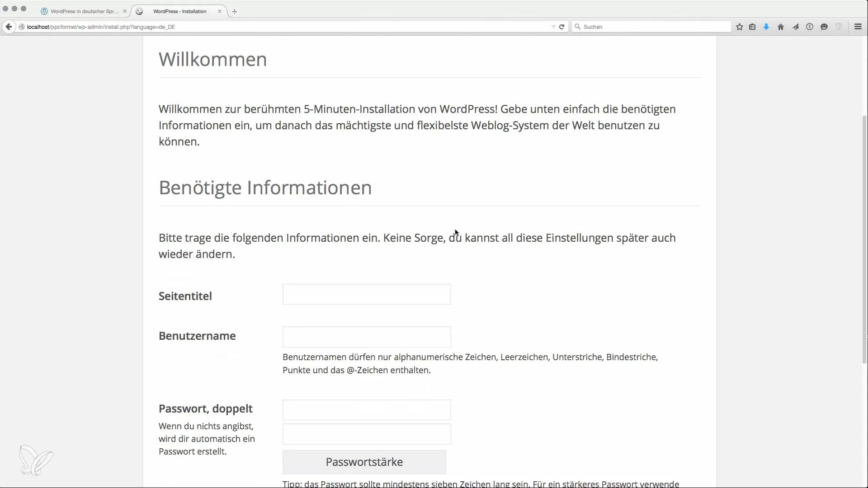Screen dimensions: 868x488
Task: Click the Benutzername label
Action: pos(197,336)
